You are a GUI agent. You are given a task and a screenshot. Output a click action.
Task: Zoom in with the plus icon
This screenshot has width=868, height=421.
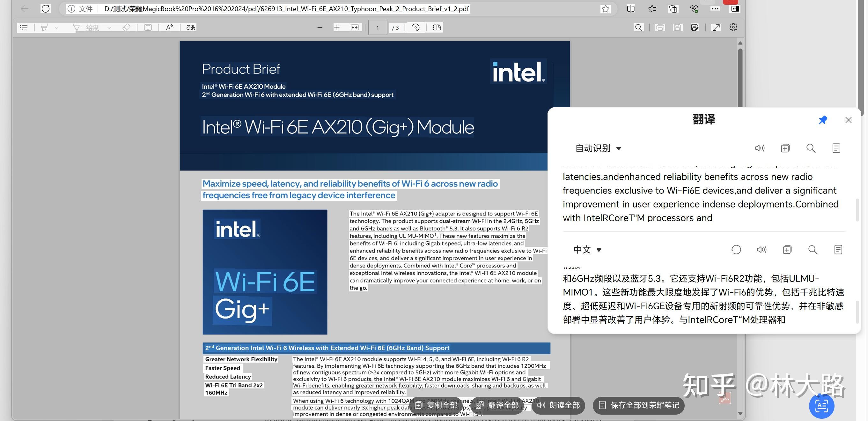[337, 27]
